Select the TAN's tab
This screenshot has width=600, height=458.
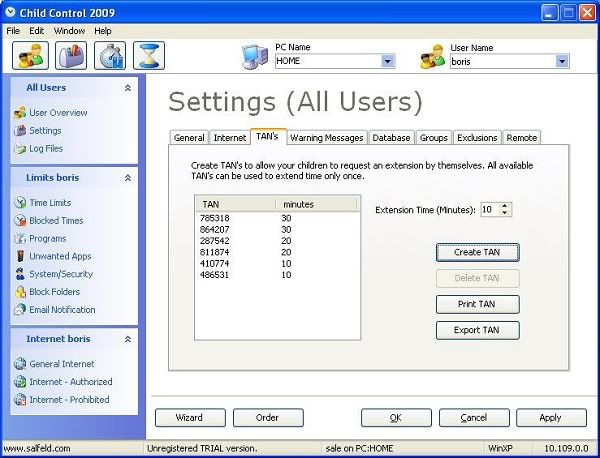pos(267,137)
